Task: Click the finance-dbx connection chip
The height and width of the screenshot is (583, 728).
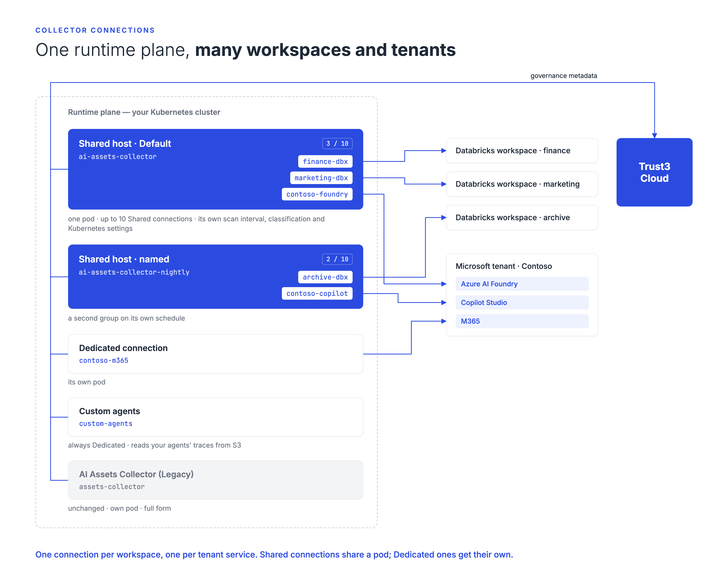Action: click(325, 161)
